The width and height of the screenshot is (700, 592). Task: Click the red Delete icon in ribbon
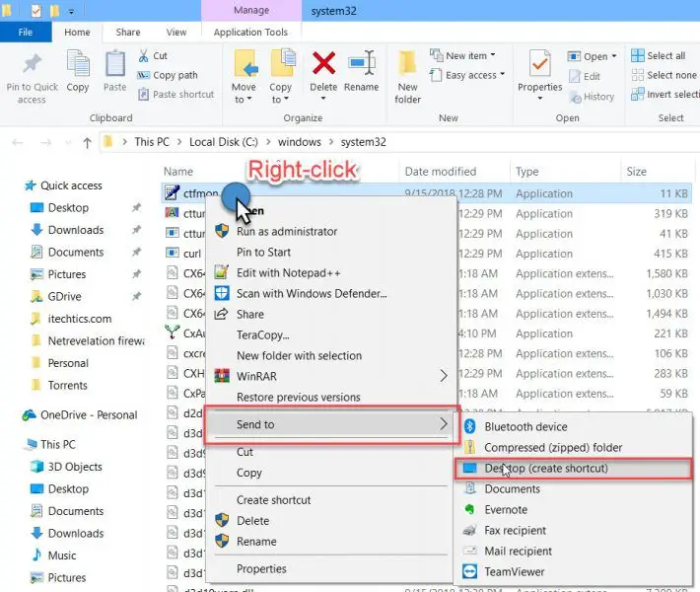point(323,63)
